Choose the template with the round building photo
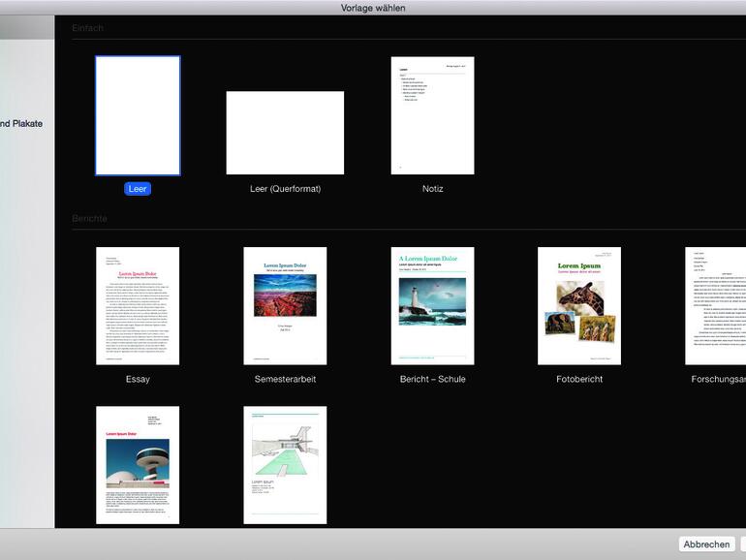 pyautogui.click(x=138, y=465)
